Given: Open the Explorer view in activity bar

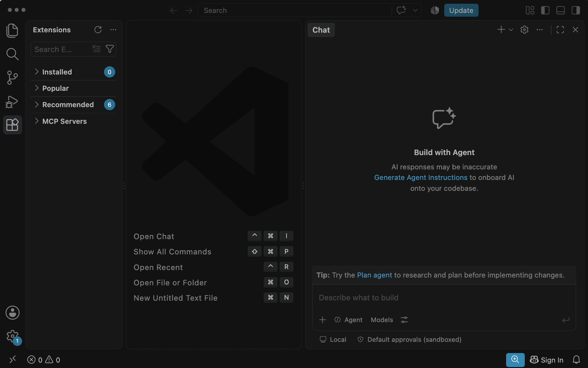Looking at the screenshot, I should (12, 31).
